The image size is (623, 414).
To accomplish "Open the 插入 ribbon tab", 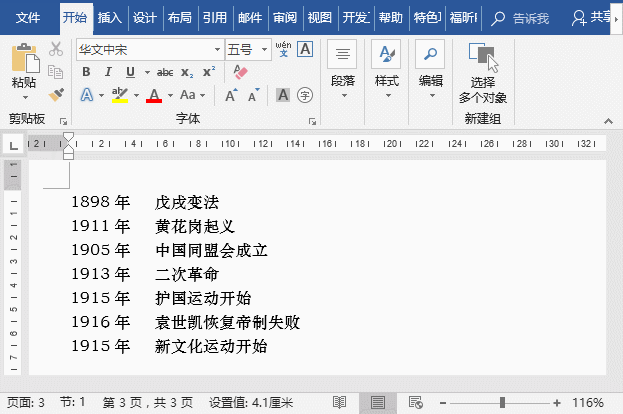I will point(110,17).
